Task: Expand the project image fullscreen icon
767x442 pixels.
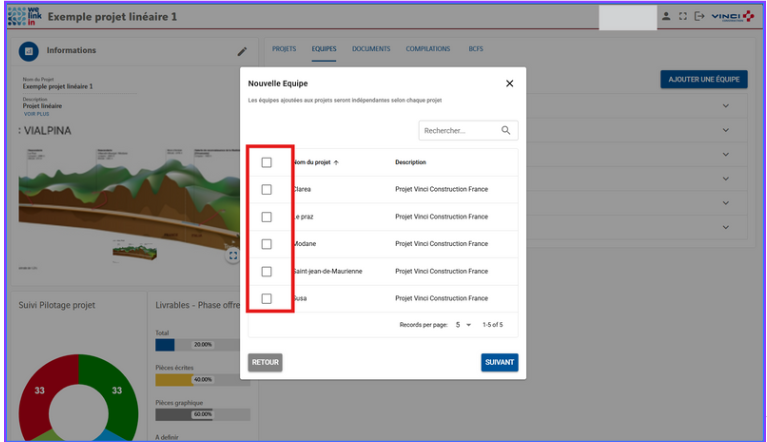Action: click(x=233, y=256)
